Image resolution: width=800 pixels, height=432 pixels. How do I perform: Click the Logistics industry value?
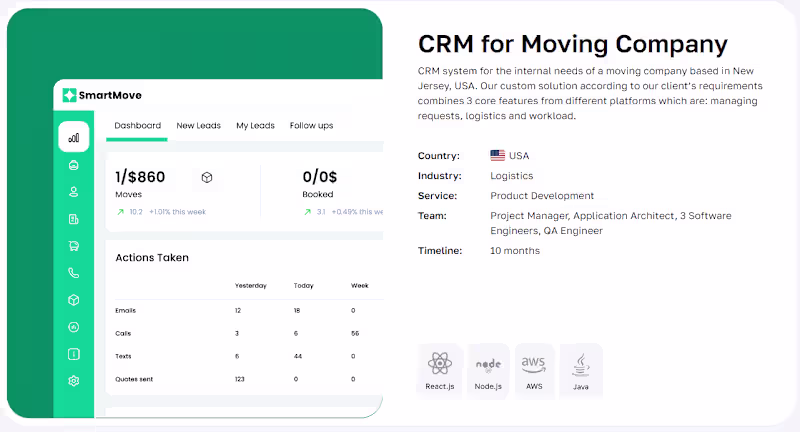[512, 176]
